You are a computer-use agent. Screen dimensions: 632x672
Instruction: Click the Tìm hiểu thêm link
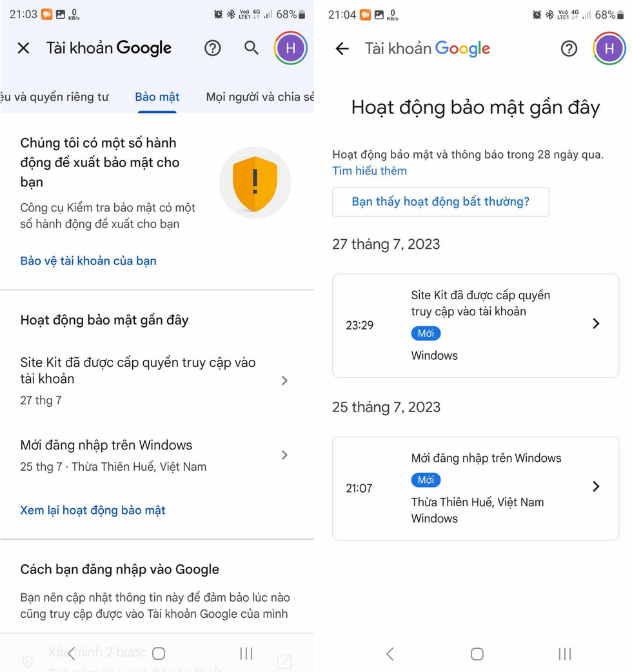pyautogui.click(x=370, y=170)
